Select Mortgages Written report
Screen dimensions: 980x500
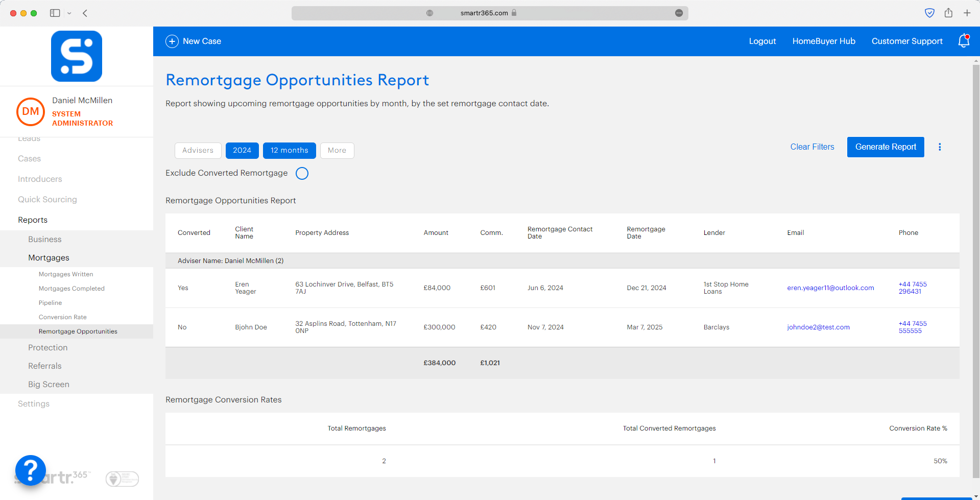(x=66, y=274)
